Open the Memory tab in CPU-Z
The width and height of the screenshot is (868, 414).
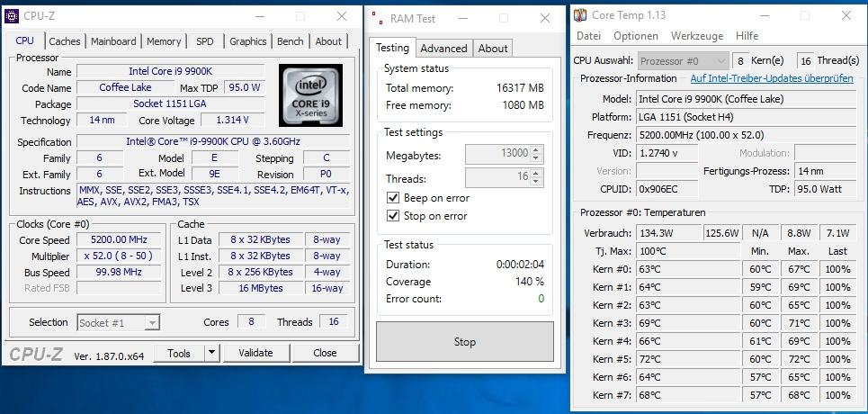(x=164, y=41)
